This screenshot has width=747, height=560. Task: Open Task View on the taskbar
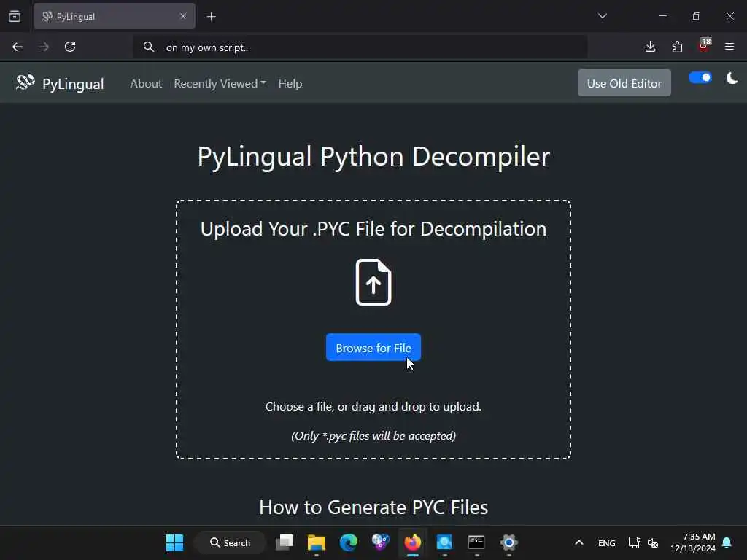(x=285, y=542)
